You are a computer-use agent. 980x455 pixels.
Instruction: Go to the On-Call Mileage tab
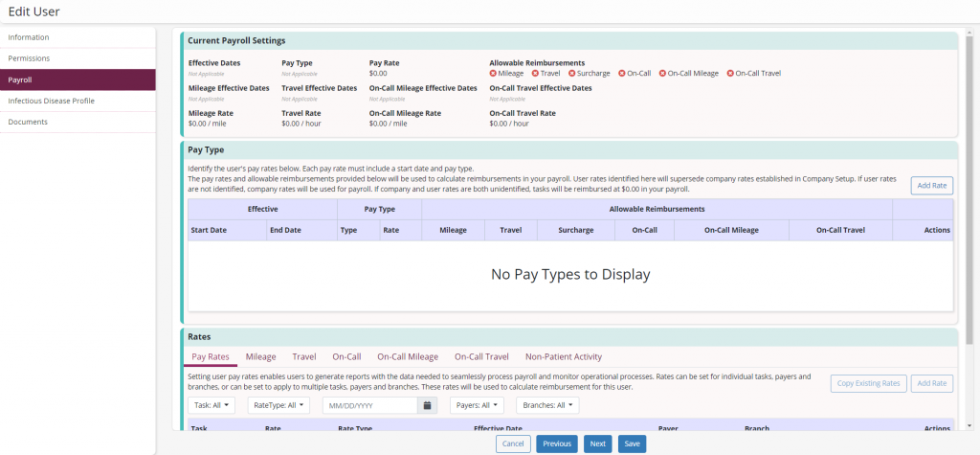coord(408,356)
